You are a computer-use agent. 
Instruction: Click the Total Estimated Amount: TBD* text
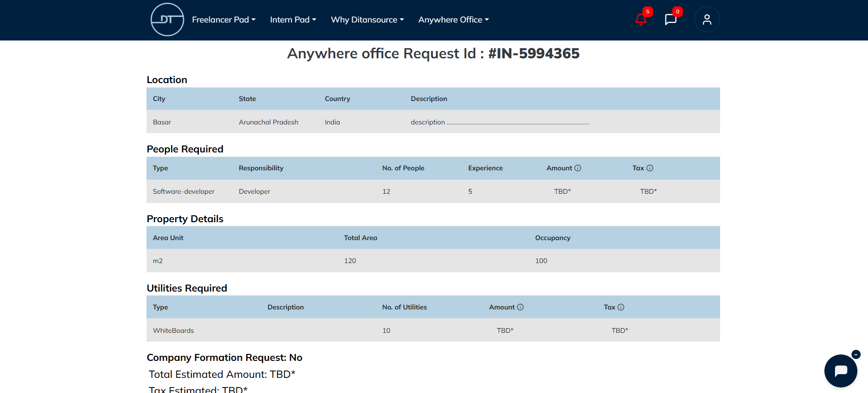tap(222, 375)
